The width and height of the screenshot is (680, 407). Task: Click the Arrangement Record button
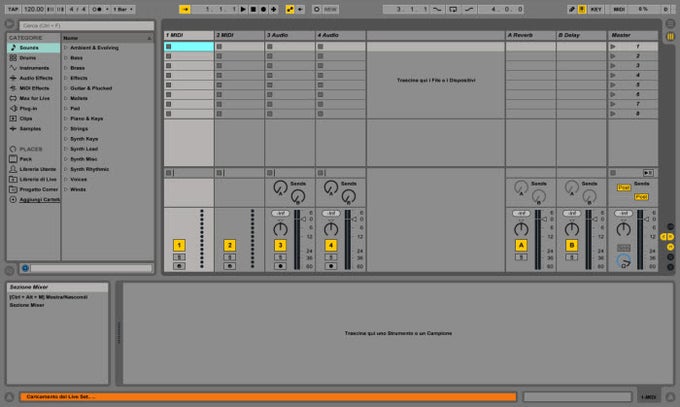[x=263, y=9]
